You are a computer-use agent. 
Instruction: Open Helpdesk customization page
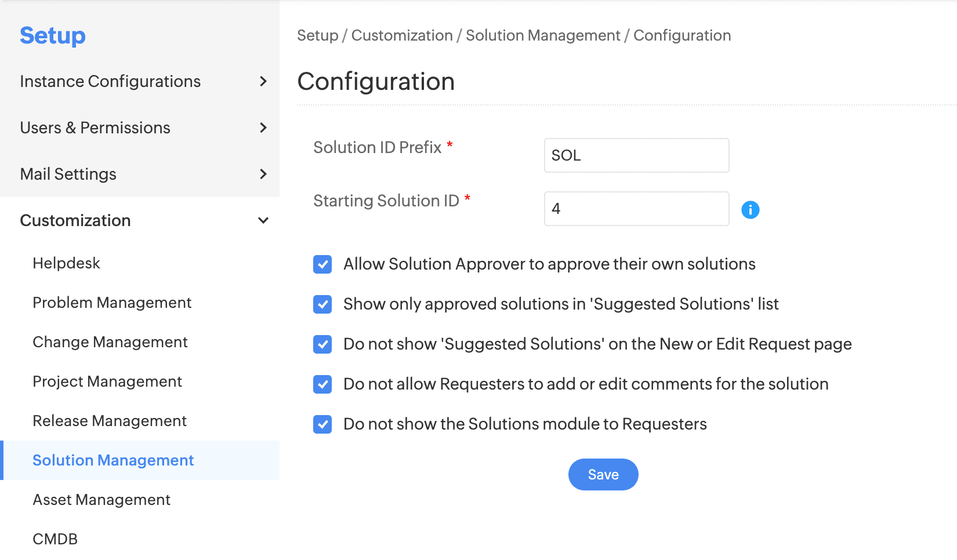click(66, 263)
